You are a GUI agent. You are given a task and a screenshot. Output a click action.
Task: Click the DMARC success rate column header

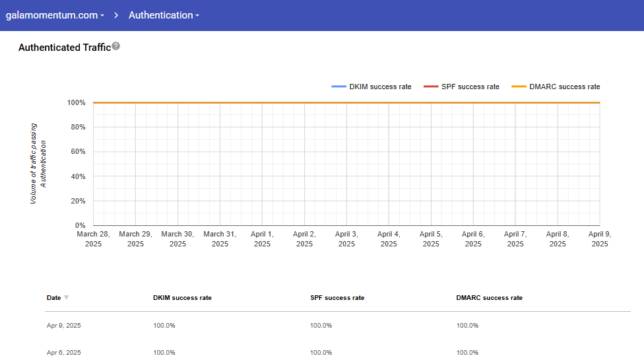coord(489,298)
